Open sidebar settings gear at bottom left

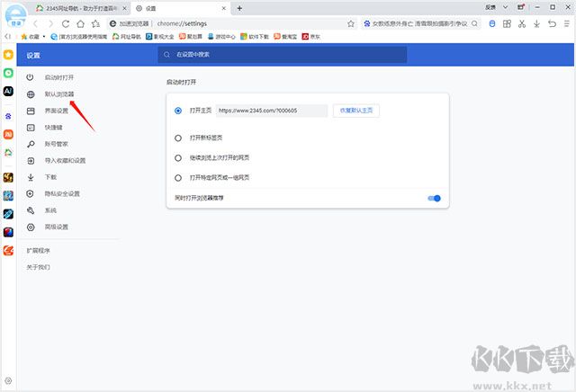8,381
